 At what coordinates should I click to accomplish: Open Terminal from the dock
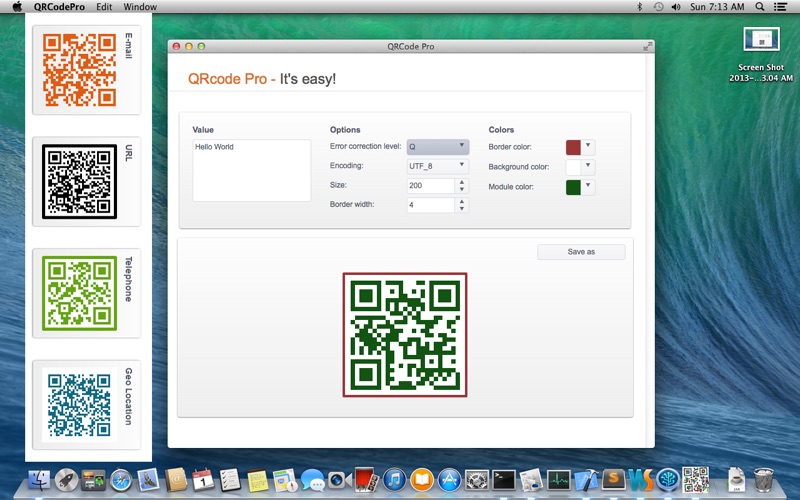(x=504, y=480)
